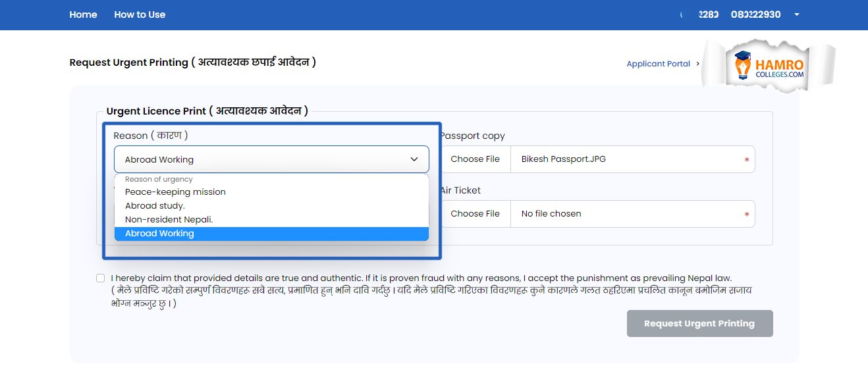Select the "Abroad study." option
Viewport: 868px width, 387px height.
[x=154, y=205]
